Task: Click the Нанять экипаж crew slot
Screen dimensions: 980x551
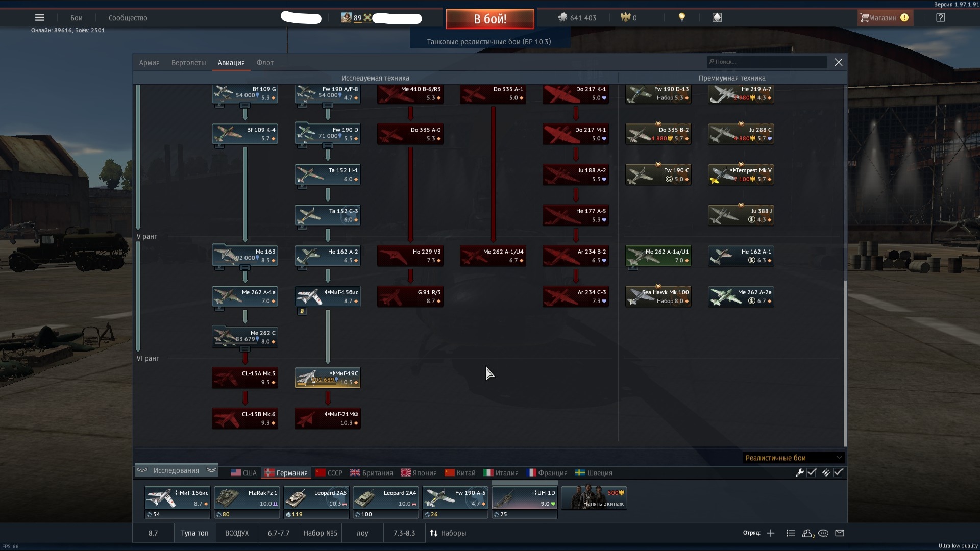Action: pyautogui.click(x=594, y=498)
